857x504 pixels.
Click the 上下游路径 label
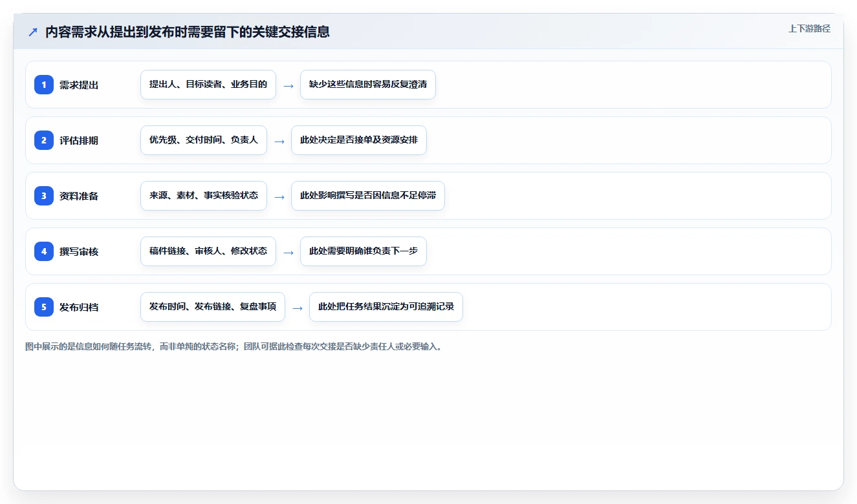pyautogui.click(x=809, y=28)
